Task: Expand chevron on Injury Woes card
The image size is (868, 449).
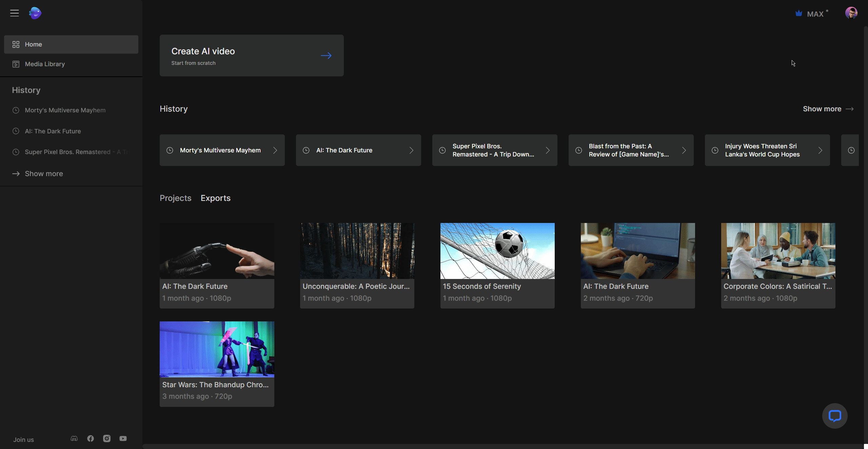Action: [821, 150]
